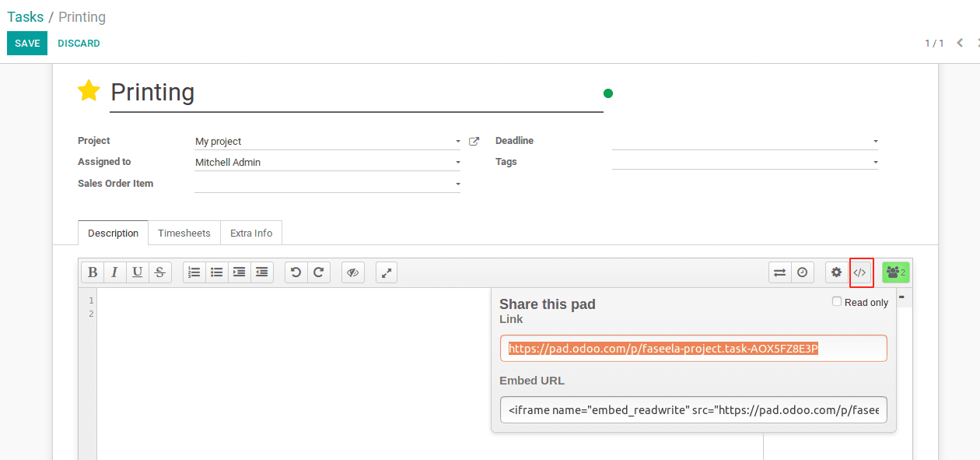The width and height of the screenshot is (980, 460).
Task: Open the Deadline date dropdown
Action: [876, 142]
